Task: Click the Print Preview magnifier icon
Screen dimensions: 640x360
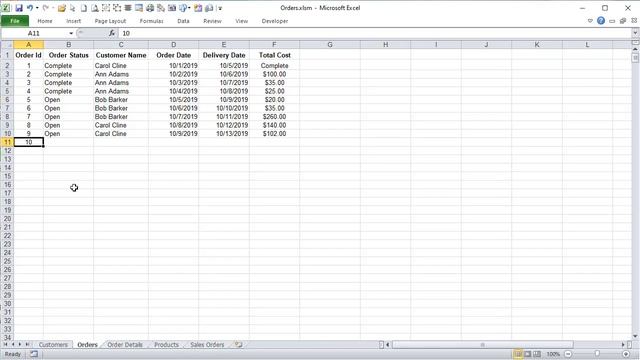Action: (x=94, y=8)
